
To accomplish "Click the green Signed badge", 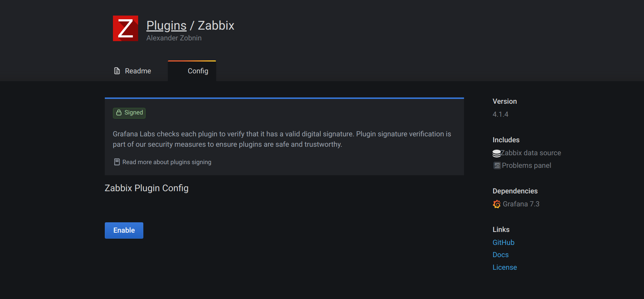I will pyautogui.click(x=129, y=113).
